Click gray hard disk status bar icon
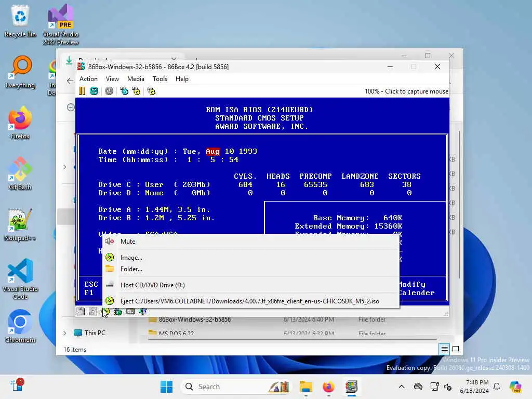532x399 pixels. tap(130, 312)
